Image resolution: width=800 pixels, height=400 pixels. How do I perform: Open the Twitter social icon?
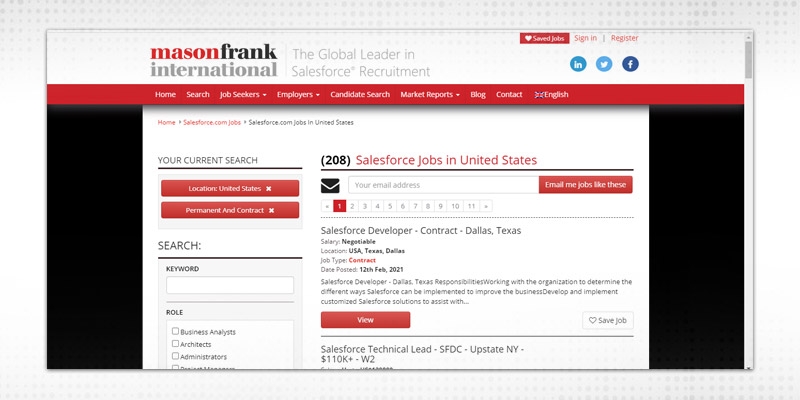[604, 64]
